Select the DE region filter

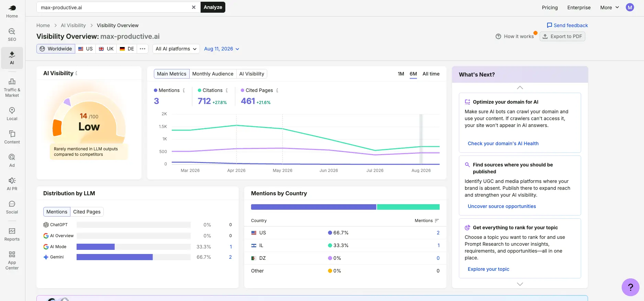tap(127, 49)
